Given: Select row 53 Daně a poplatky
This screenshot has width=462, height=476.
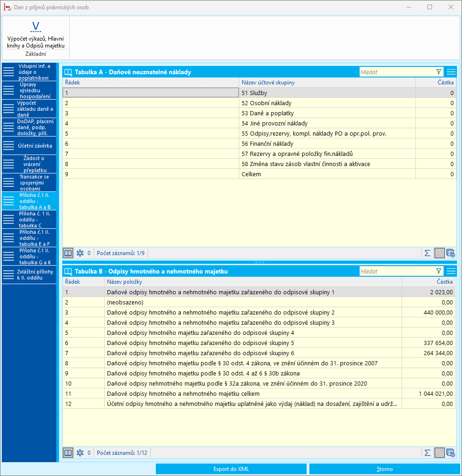Looking at the screenshot, I should pos(259,113).
